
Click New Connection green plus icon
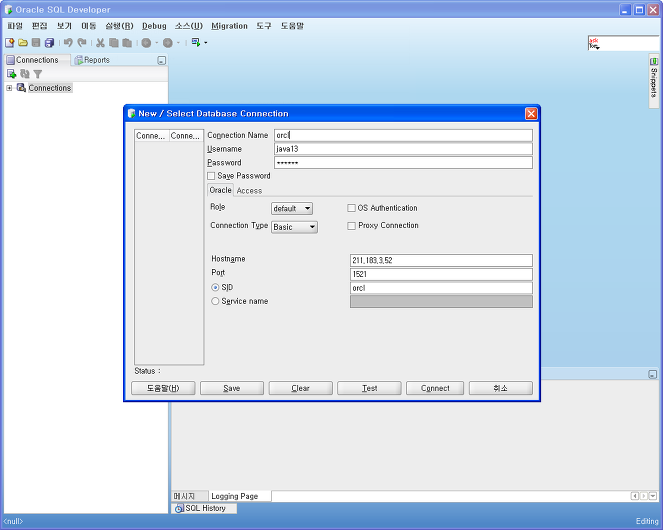(11, 74)
